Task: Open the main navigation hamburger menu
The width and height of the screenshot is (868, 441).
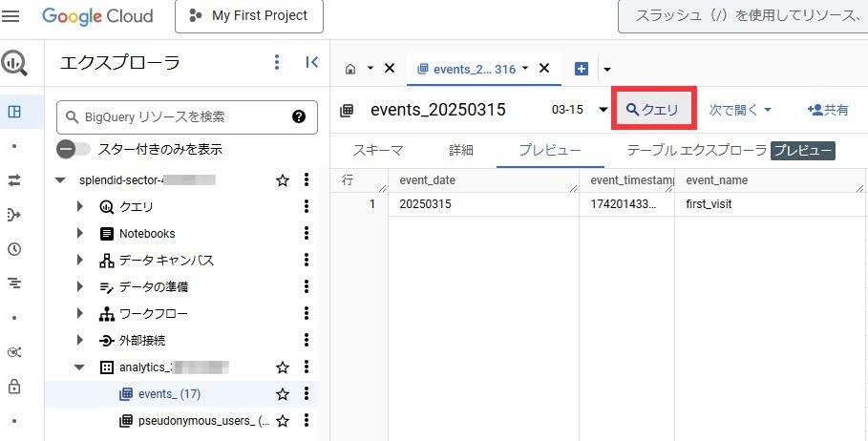Action: coord(11,15)
